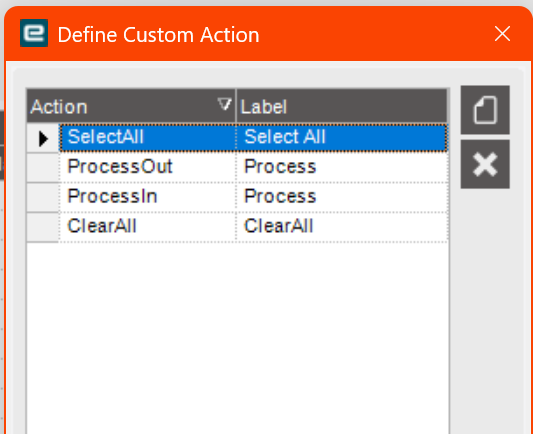533x434 pixels.
Task: Click the row selector beside ClearAll
Action: pos(43,227)
